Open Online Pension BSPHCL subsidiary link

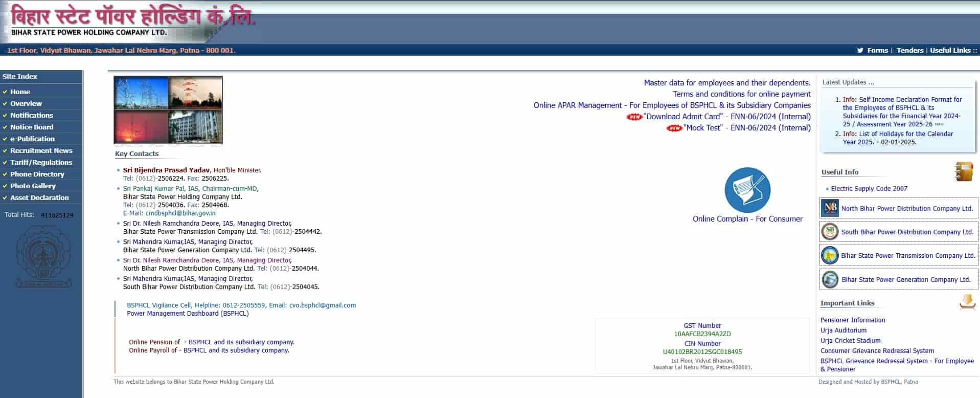click(x=212, y=342)
